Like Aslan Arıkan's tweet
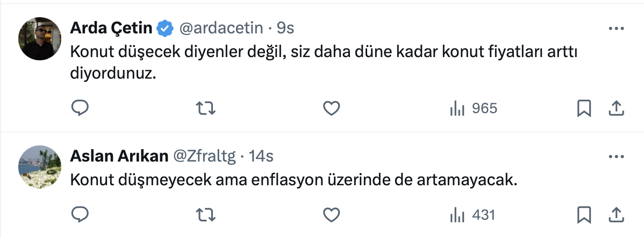The height and width of the screenshot is (238, 644). pos(331,214)
